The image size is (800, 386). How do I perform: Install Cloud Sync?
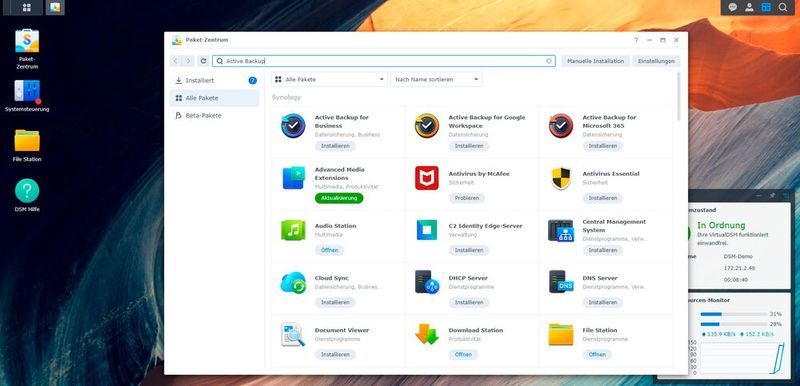pyautogui.click(x=335, y=302)
